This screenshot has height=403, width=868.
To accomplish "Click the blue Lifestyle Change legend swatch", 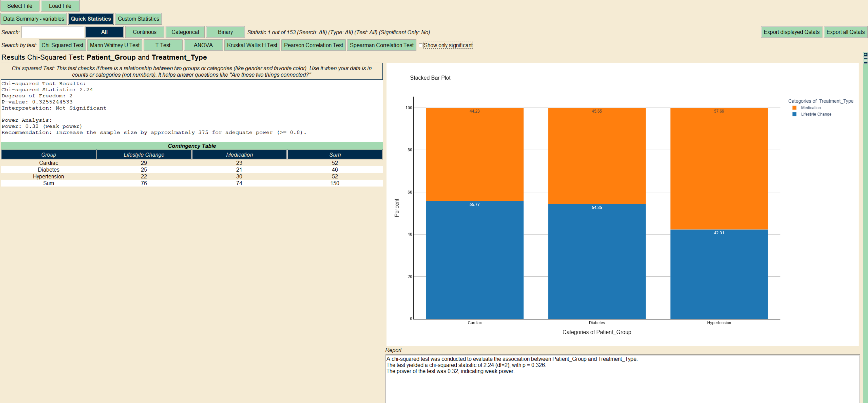I will pyautogui.click(x=794, y=114).
